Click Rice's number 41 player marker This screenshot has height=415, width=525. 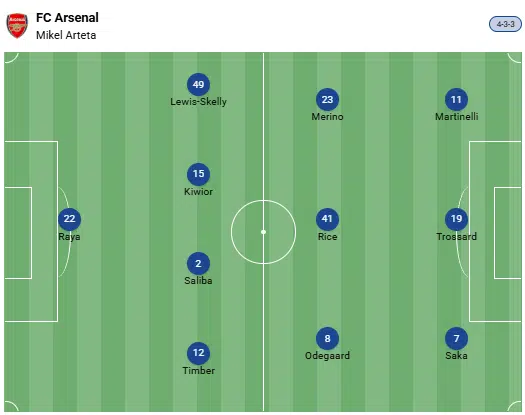pyautogui.click(x=327, y=219)
